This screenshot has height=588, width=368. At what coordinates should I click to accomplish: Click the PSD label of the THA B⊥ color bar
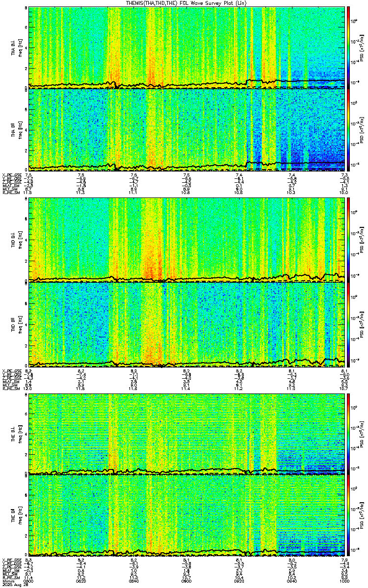(363, 48)
